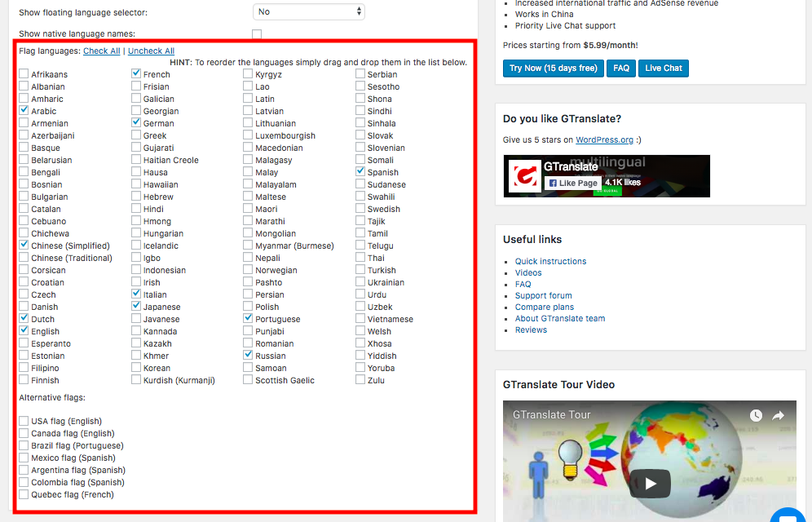The width and height of the screenshot is (812, 522).
Task: Enable show native language names checkbox
Action: pos(257,34)
